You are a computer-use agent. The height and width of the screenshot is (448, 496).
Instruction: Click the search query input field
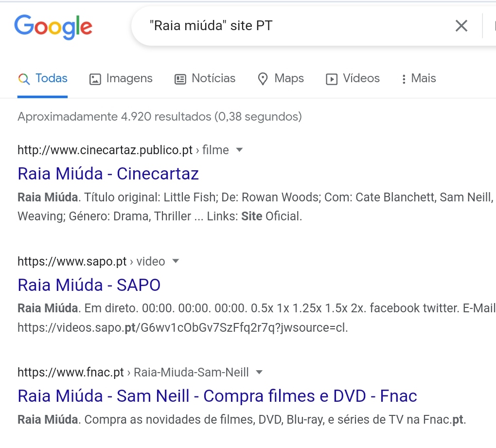(292, 26)
